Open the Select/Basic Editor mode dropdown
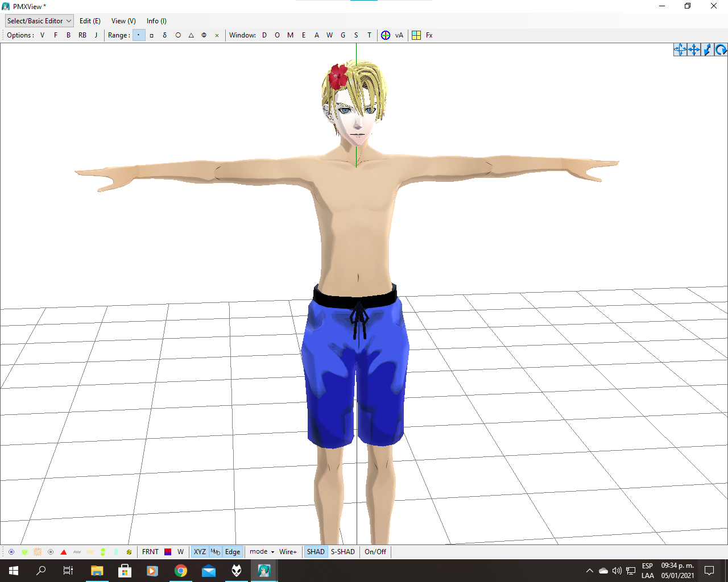The image size is (728, 582). point(39,21)
